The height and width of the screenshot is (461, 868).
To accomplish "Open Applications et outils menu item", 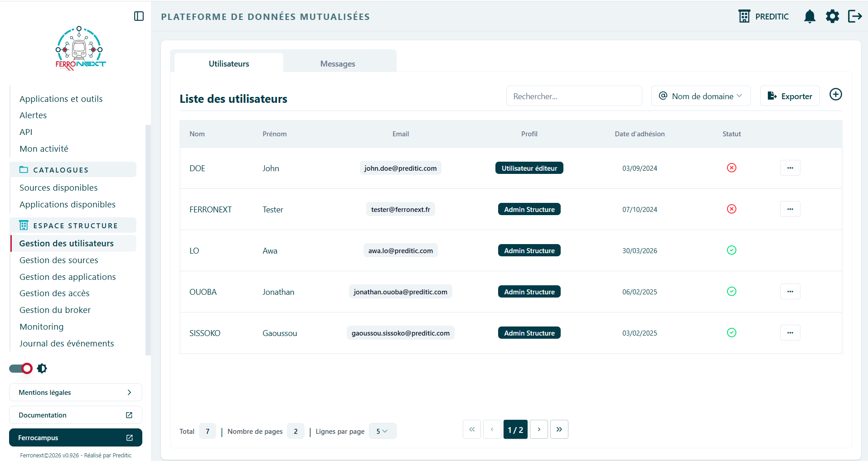I will (61, 99).
